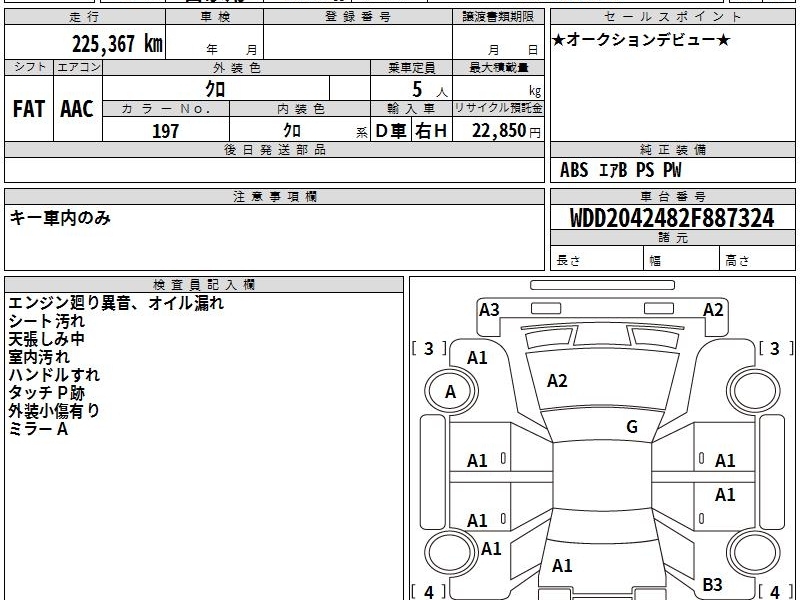Click the 諸元 header
This screenshot has width=800, height=600.
tap(672, 237)
